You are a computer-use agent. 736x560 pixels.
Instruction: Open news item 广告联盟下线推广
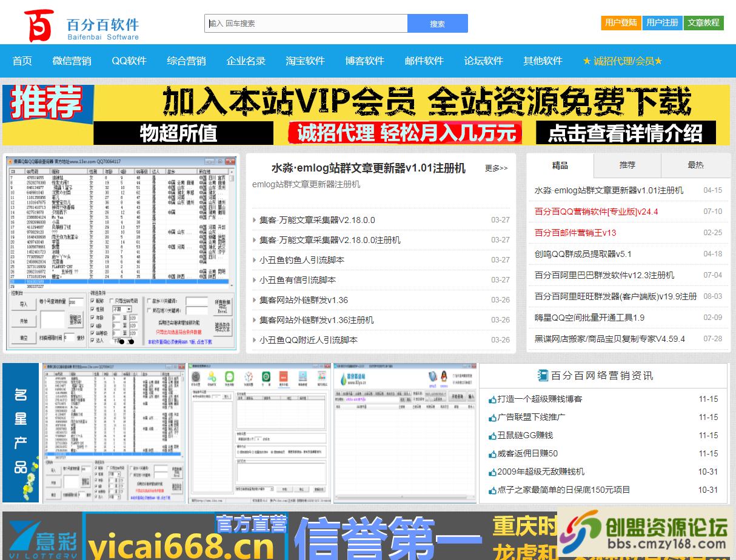pos(531,418)
